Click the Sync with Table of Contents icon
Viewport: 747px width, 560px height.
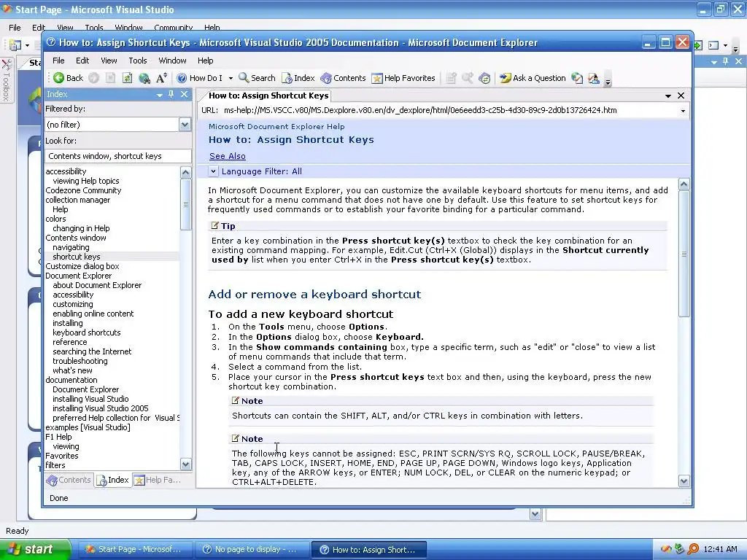(484, 78)
